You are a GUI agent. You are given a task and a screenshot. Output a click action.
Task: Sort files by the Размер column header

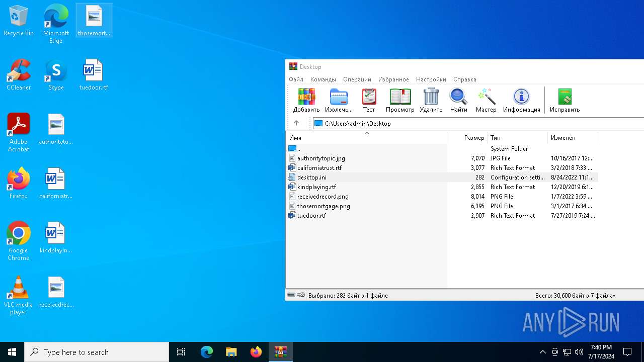pyautogui.click(x=467, y=137)
